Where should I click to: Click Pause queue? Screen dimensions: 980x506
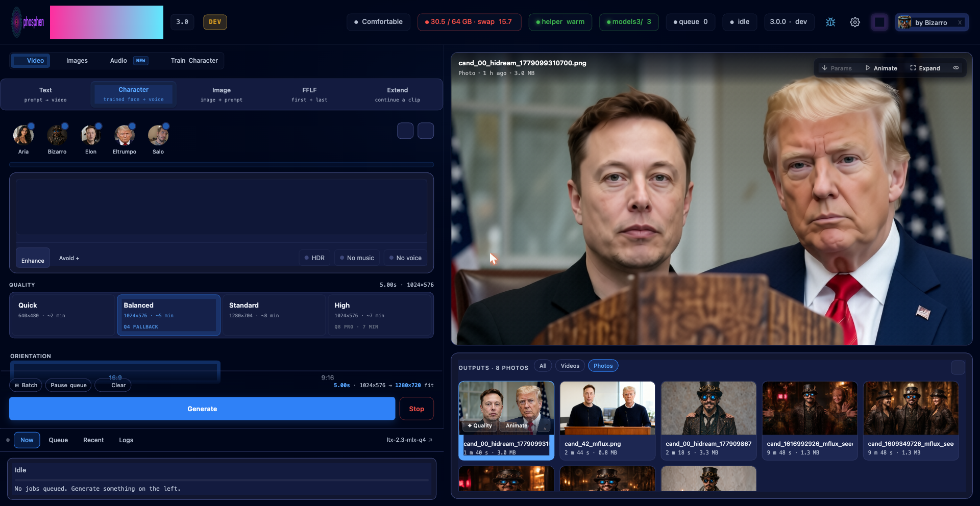pyautogui.click(x=68, y=385)
